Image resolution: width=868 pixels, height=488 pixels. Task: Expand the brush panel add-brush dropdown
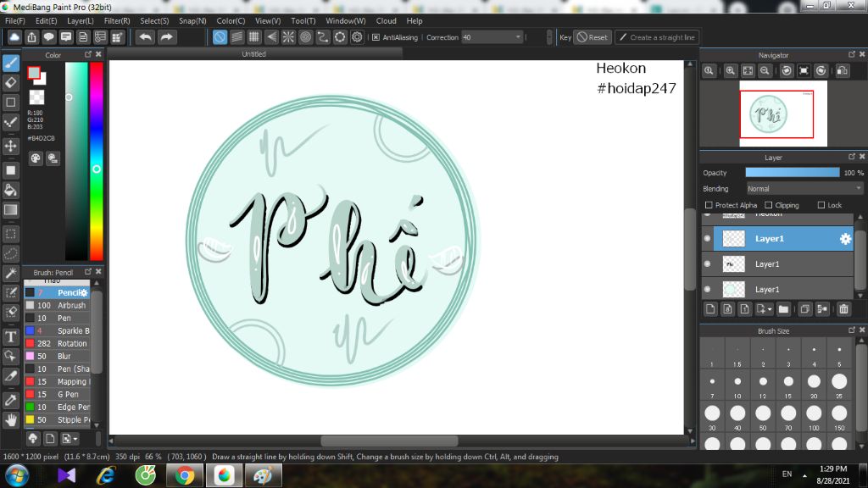[x=75, y=439]
